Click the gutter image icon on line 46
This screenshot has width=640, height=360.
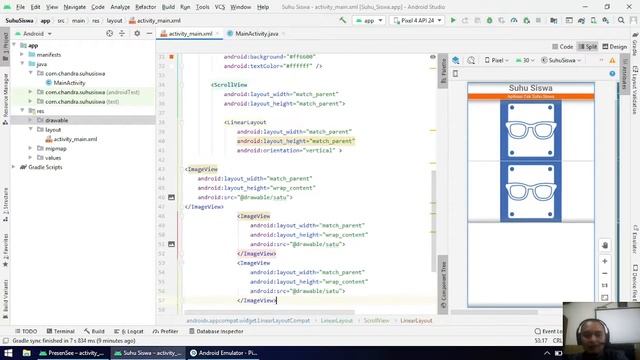tap(171, 197)
